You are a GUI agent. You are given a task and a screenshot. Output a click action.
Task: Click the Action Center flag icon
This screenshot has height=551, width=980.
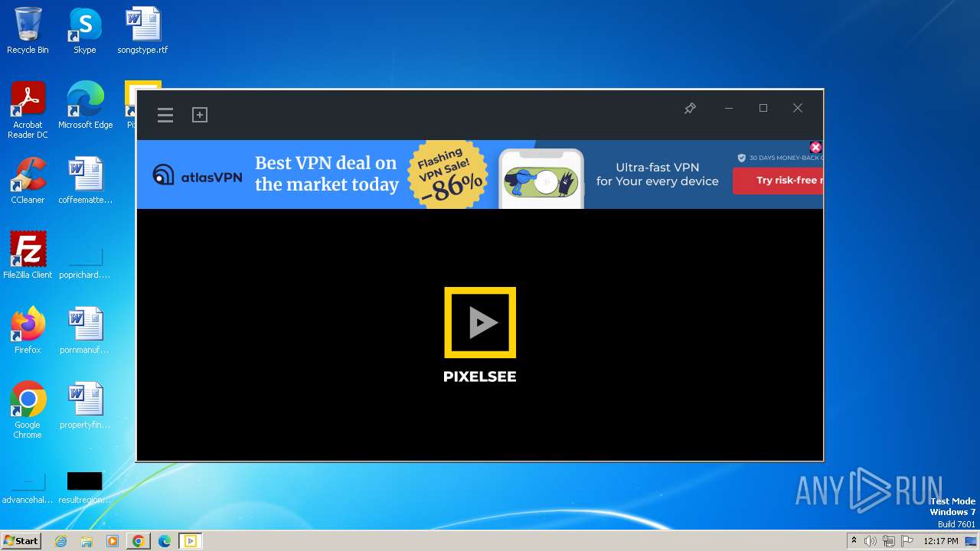[907, 541]
